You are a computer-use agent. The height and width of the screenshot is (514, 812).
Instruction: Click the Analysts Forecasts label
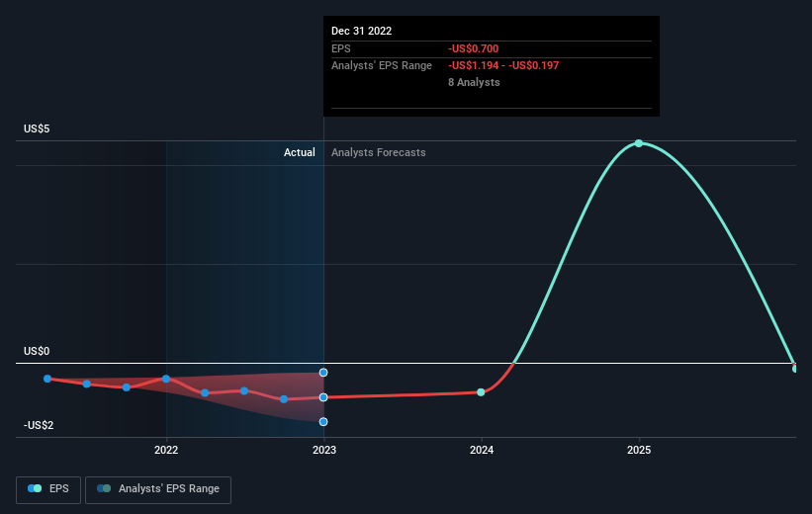point(379,152)
